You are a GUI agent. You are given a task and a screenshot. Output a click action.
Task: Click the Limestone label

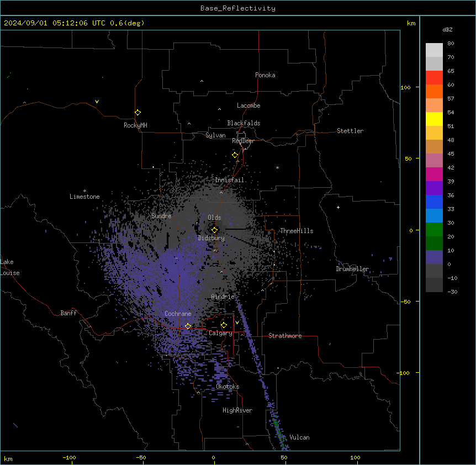click(x=84, y=197)
